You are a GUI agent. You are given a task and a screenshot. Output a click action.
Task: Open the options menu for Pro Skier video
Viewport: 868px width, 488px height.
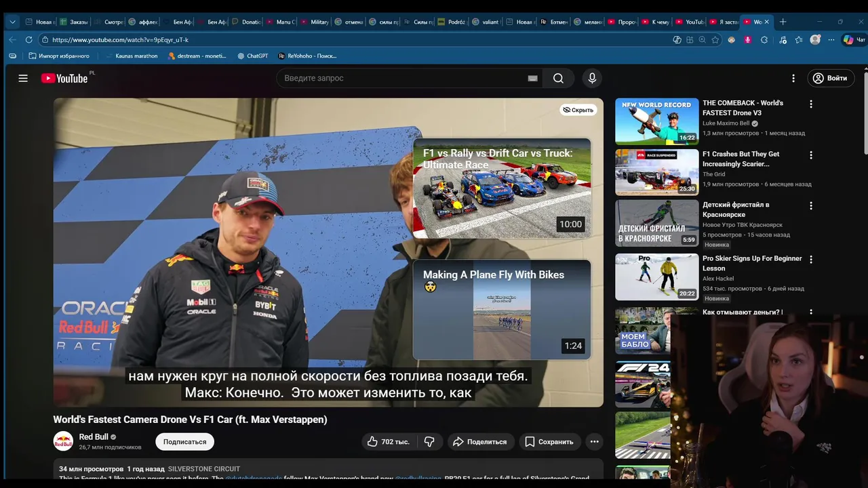pos(810,260)
